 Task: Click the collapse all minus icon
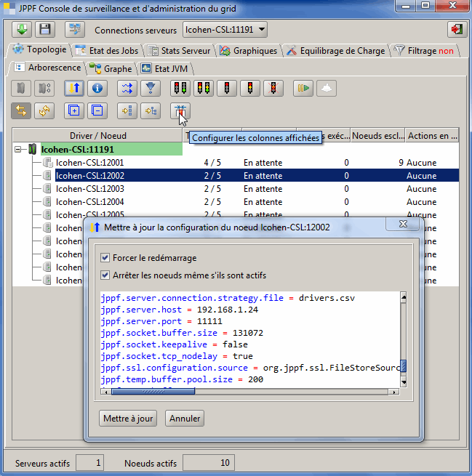tap(98, 110)
